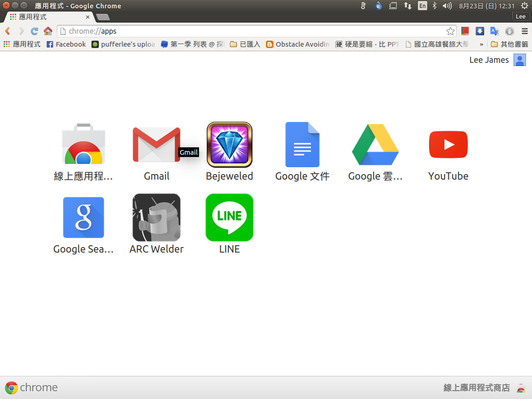Launch the Bejeweled game icon
This screenshot has width=532, height=399.
click(x=230, y=145)
